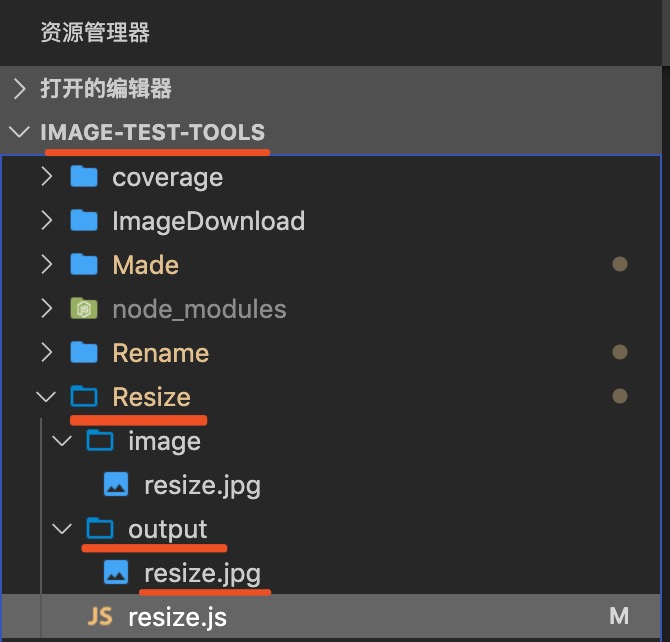This screenshot has width=670, height=642.
Task: Click the 资源管理器 explorer title
Action: tap(95, 32)
